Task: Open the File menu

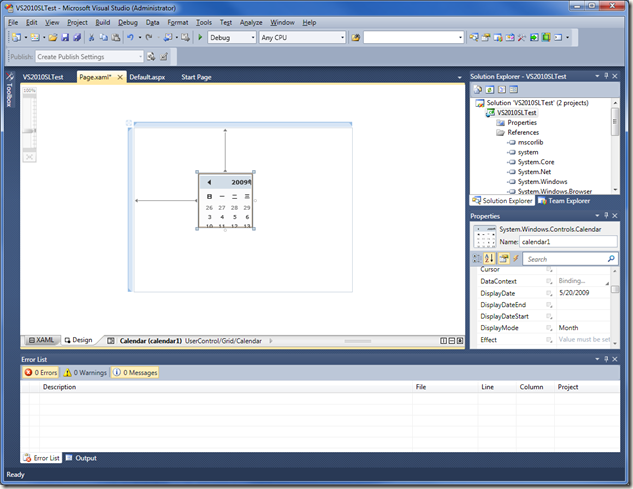Action: 13,23
